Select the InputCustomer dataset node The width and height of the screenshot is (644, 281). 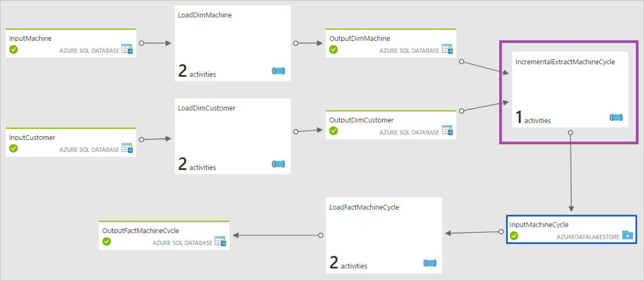[x=71, y=142]
